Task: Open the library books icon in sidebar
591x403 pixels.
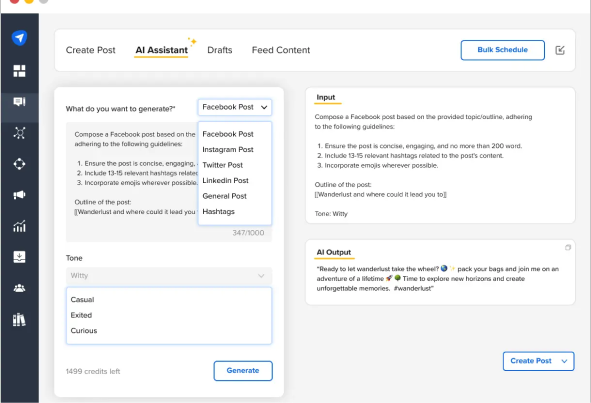Action: tap(20, 320)
